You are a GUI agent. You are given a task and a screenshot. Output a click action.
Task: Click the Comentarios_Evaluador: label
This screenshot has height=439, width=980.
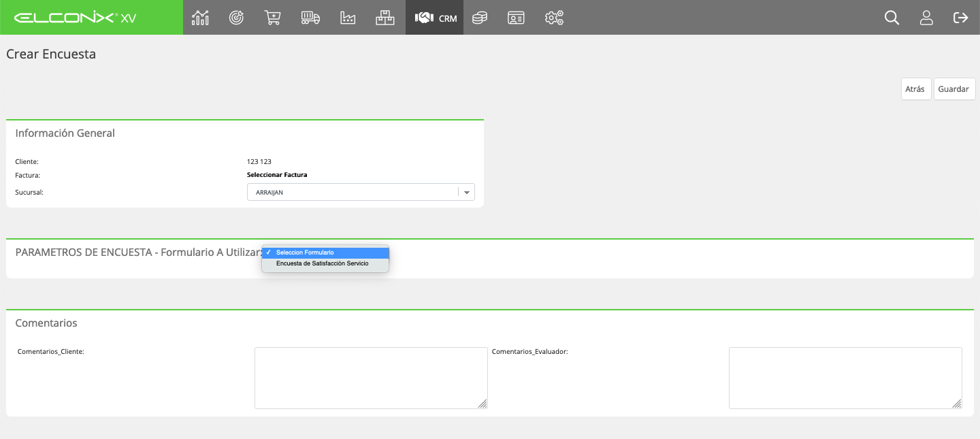[529, 352]
